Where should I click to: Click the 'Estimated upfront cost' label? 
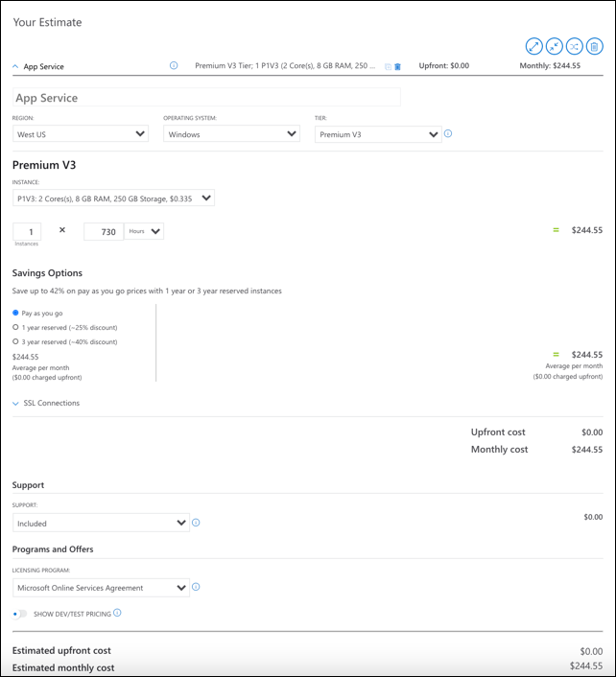coord(61,650)
